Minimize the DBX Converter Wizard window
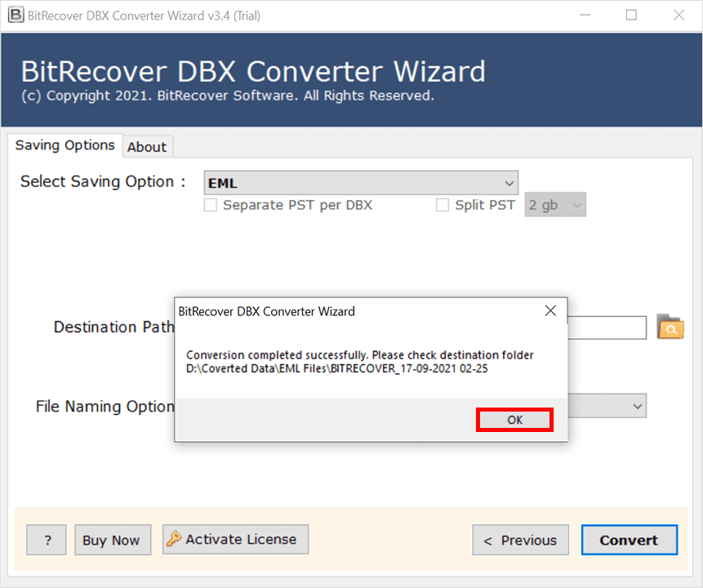 [x=585, y=16]
